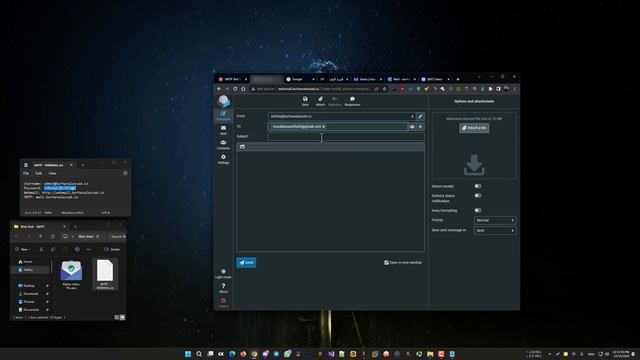Click the Windows Start button
Screen dimensions: 640x360
(x=188, y=354)
